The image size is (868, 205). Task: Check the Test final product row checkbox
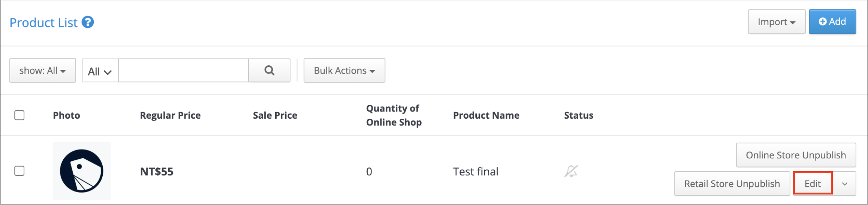pos(19,171)
